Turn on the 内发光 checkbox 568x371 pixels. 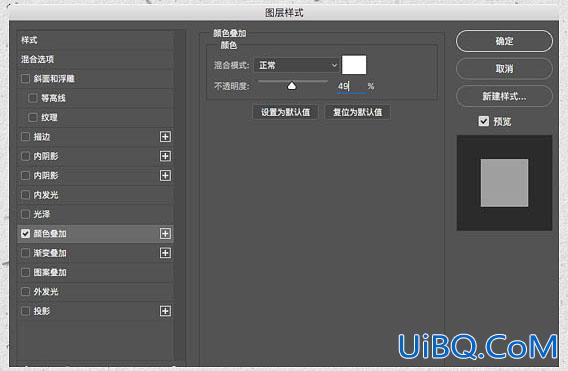tap(25, 195)
